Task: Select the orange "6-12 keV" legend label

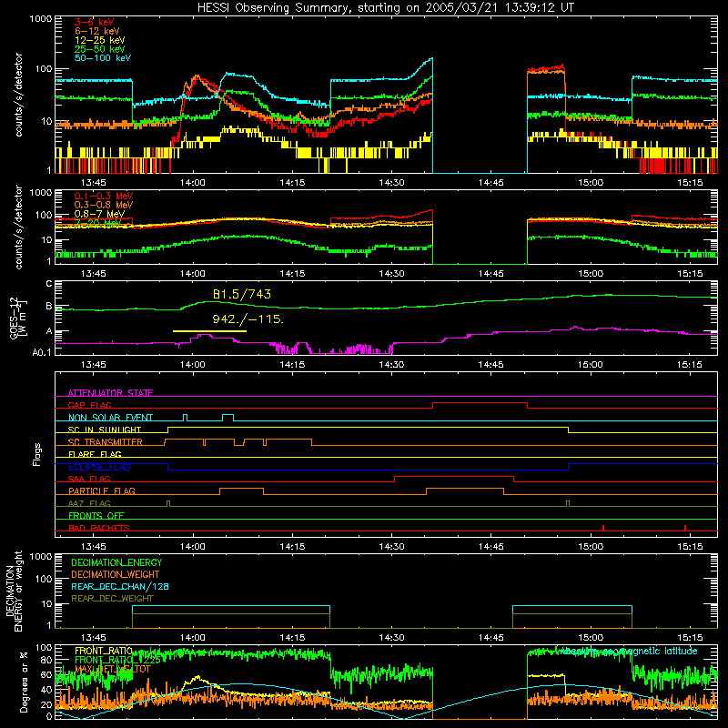Action: 96,31
